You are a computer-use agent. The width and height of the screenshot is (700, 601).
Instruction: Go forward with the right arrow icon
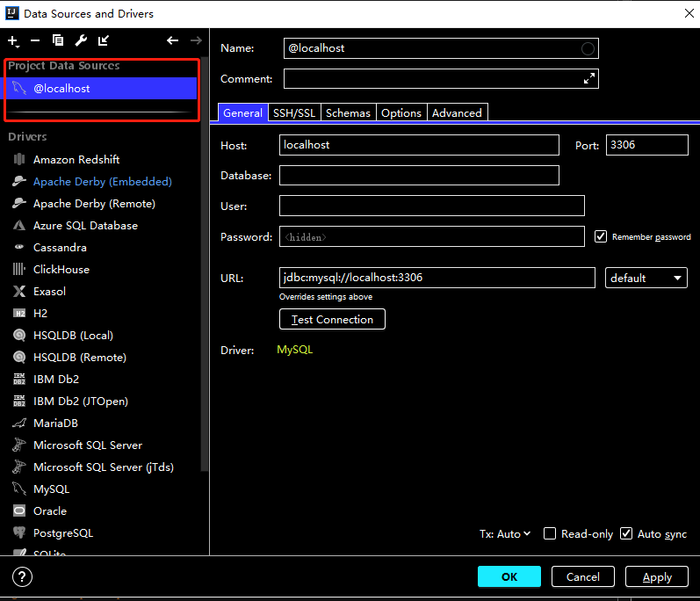point(196,40)
